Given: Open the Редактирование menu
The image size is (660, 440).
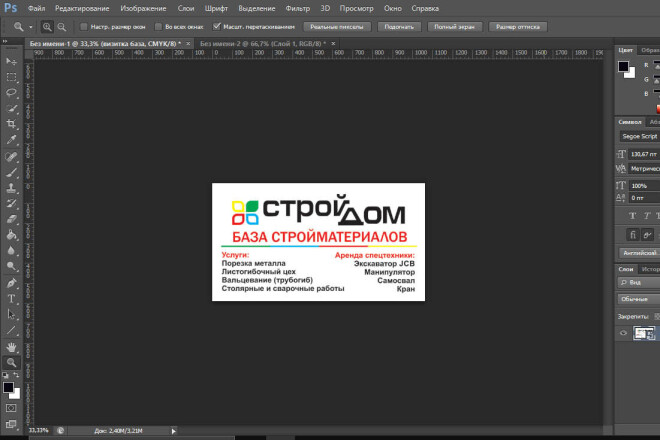Looking at the screenshot, I should coord(82,8).
